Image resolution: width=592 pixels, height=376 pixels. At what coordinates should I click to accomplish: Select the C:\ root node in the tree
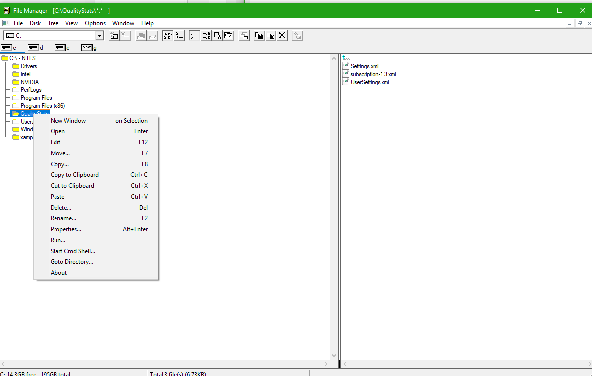point(19,58)
